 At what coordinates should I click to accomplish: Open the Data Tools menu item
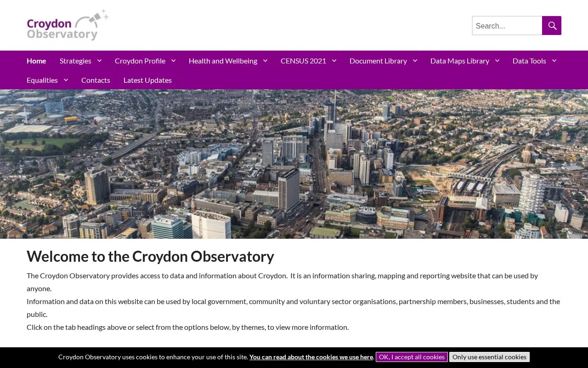click(529, 61)
